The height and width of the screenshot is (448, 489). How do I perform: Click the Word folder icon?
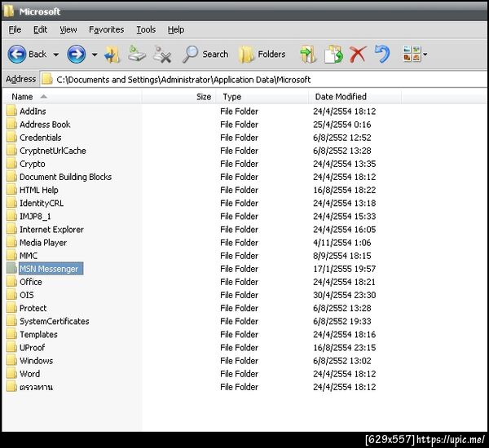[x=12, y=374]
